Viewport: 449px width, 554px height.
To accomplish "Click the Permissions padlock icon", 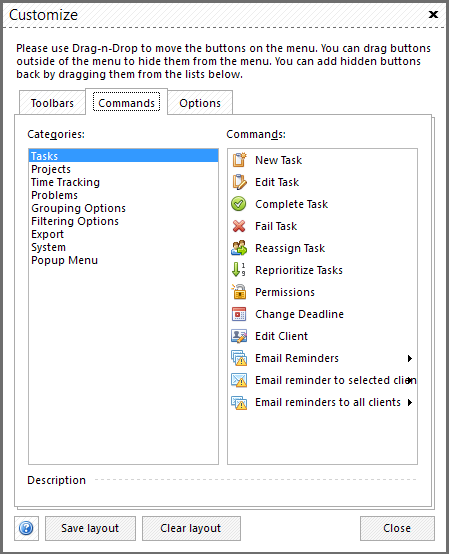I will (x=239, y=292).
